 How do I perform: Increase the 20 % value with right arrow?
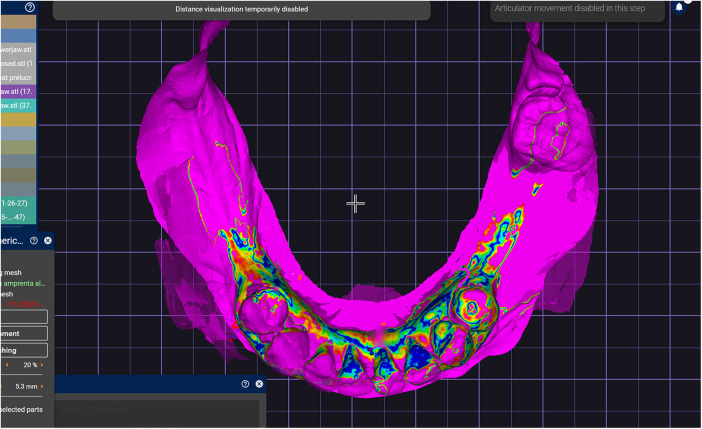(x=42, y=365)
